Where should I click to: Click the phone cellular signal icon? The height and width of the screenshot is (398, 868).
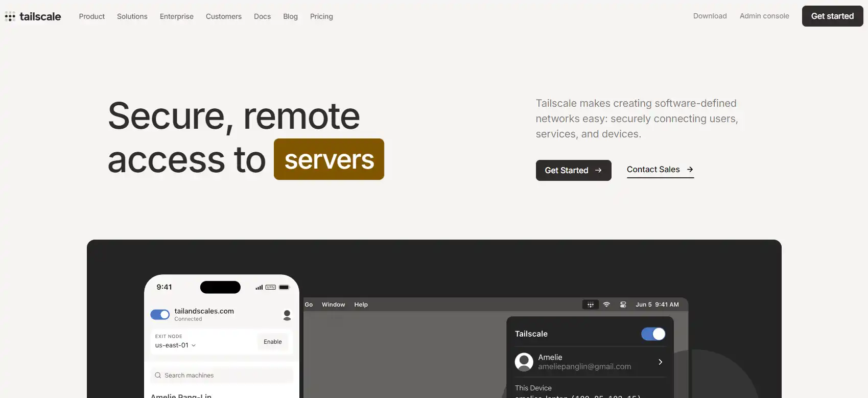(x=259, y=288)
